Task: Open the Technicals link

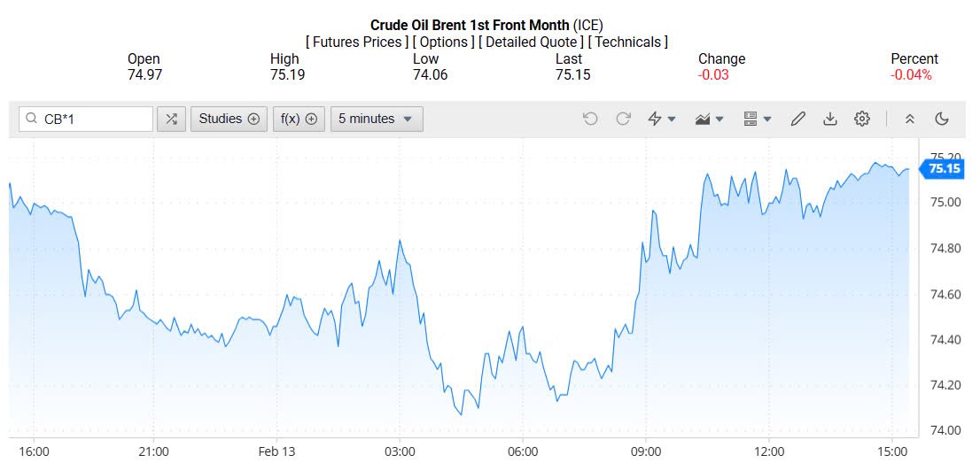Action: 629,42
